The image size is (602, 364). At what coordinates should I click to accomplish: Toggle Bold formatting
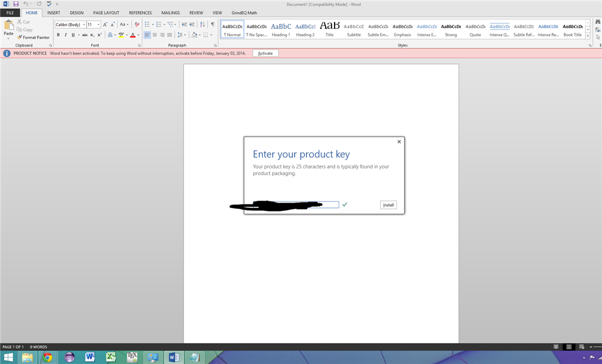point(58,35)
